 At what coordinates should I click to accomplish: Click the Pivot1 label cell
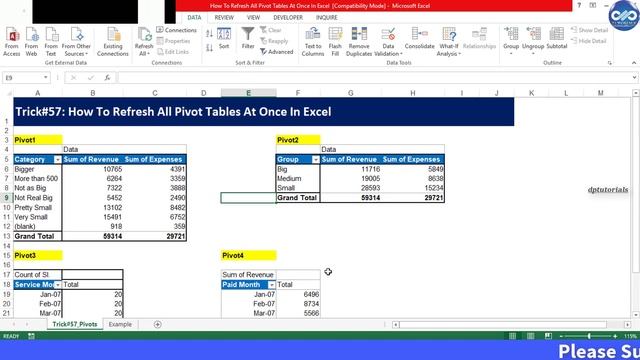tap(38, 140)
